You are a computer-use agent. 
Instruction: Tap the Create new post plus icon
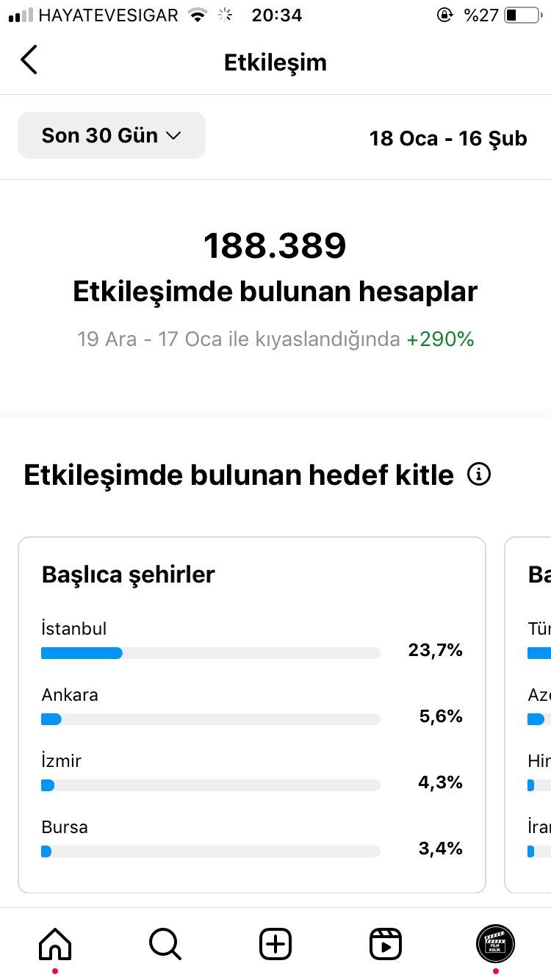pyautogui.click(x=275, y=943)
